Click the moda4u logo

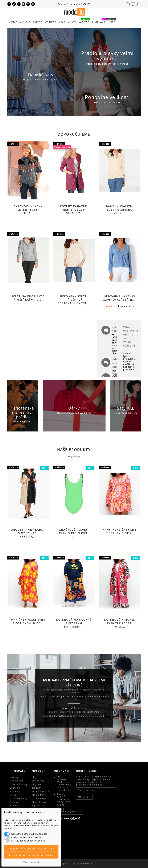74,12
